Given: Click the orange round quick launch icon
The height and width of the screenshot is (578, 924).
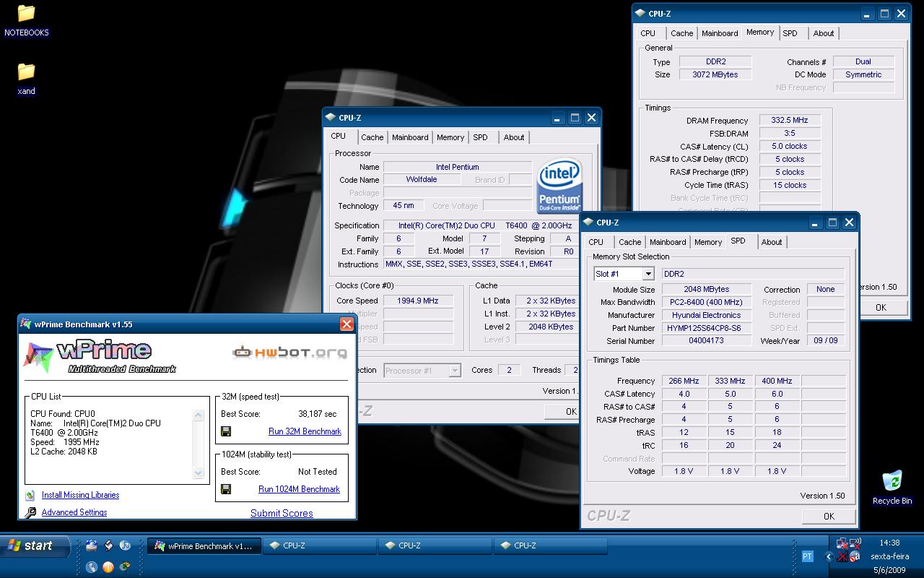Looking at the screenshot, I should pyautogui.click(x=108, y=567).
